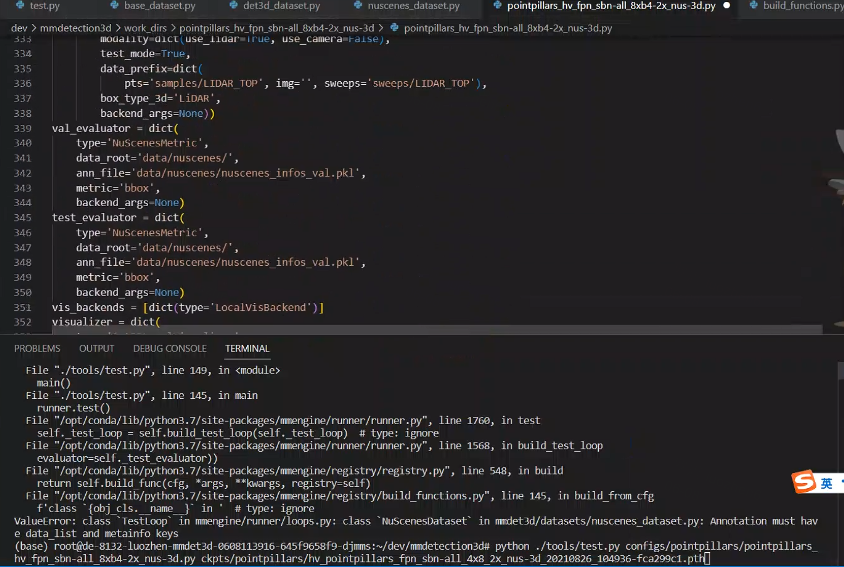The image size is (844, 567).
Task: Select the pointpillars_hv_fpn_sbn-all_8xb4-2x_nus-3d.py tab
Action: click(611, 6)
